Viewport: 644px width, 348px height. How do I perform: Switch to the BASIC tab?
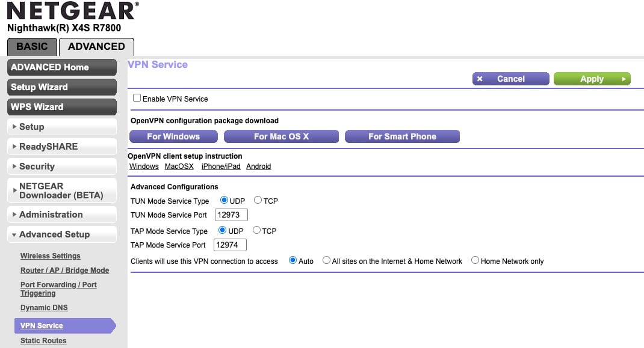coord(32,47)
